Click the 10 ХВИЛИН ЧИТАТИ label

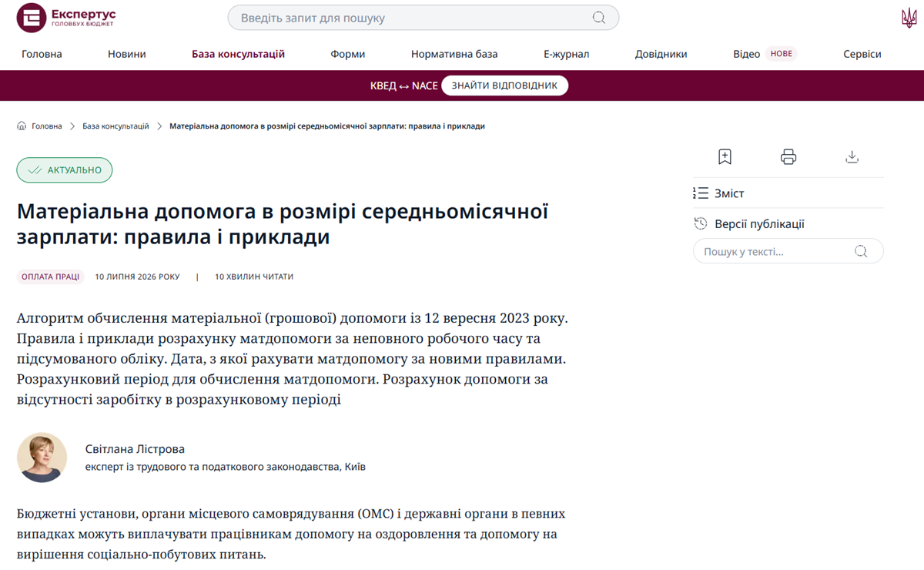[x=254, y=277]
